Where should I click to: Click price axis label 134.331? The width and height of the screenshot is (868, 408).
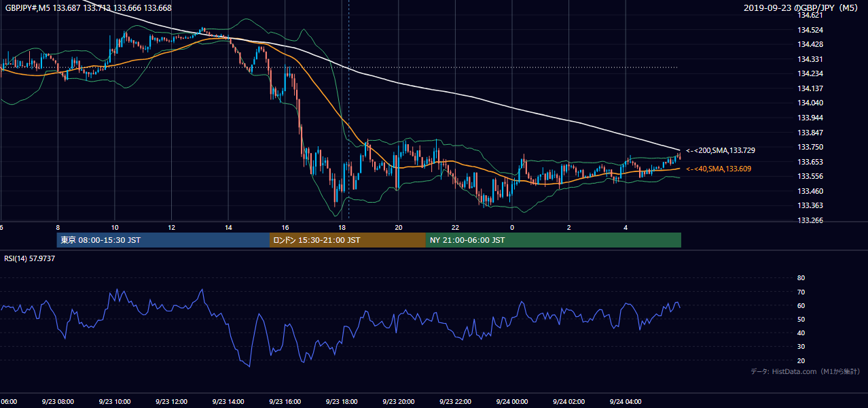point(810,59)
